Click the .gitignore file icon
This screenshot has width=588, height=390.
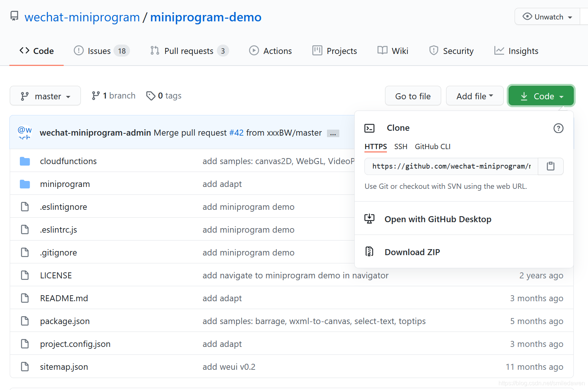[x=25, y=253]
